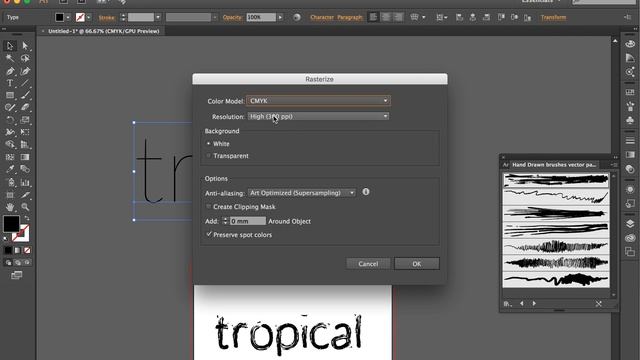Switch to Untitled-1 document tab
This screenshot has width=640, height=360.
104,31
